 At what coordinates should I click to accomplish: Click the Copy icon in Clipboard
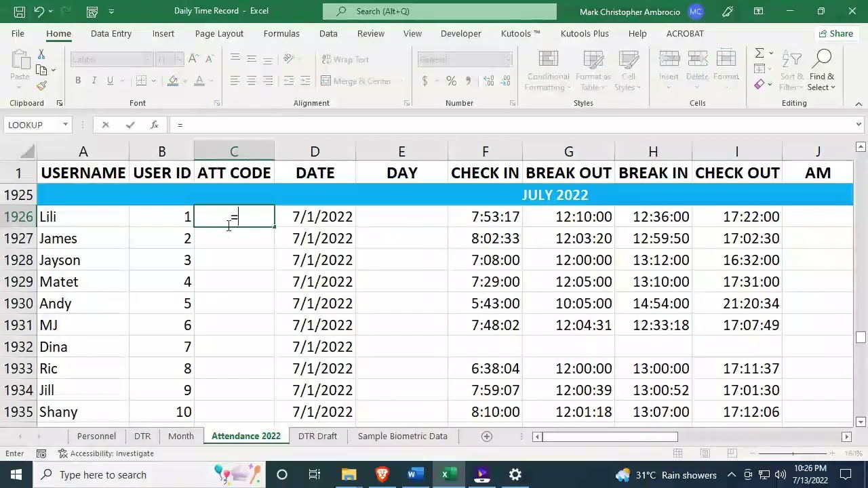point(41,70)
